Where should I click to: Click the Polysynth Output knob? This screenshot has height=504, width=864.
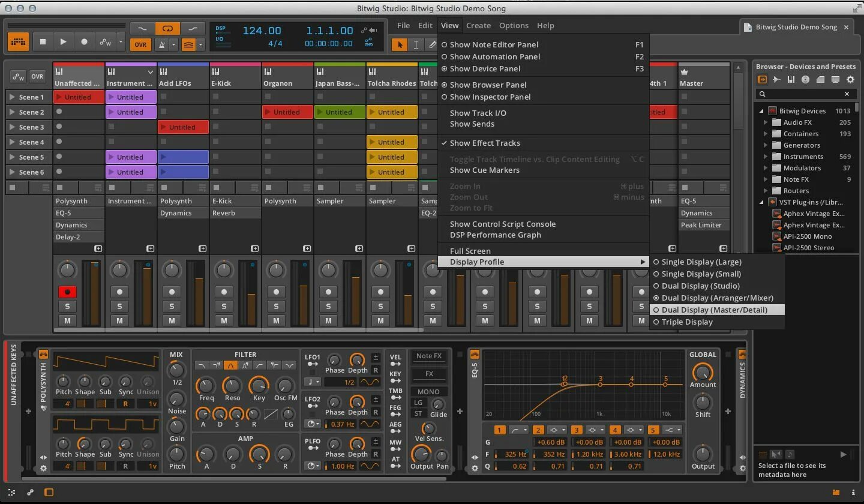pyautogui.click(x=421, y=454)
